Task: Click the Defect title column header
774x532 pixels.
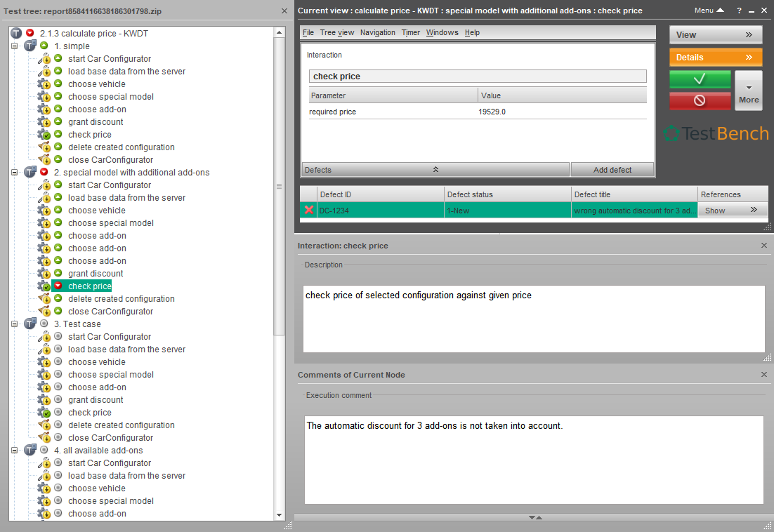Action: point(634,194)
